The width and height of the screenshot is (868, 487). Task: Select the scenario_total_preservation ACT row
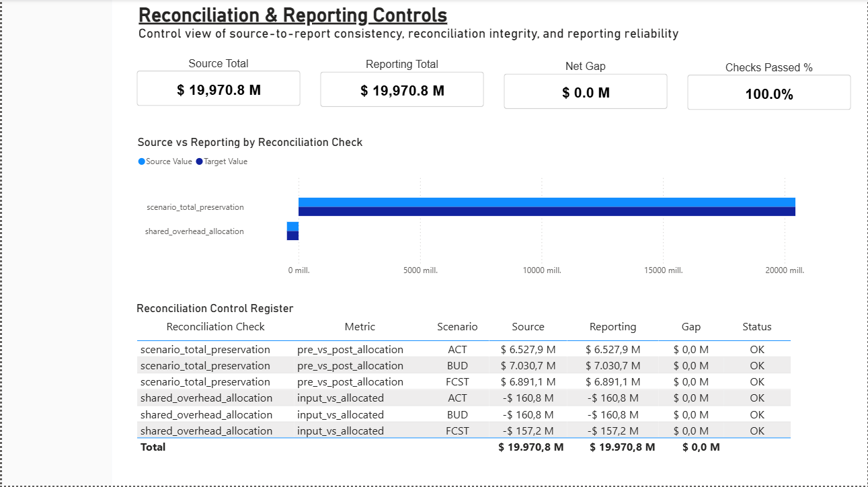403,349
